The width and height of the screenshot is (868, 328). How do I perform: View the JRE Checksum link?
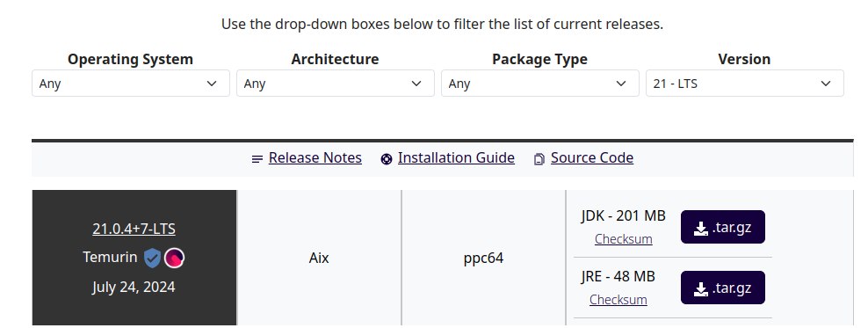click(618, 299)
